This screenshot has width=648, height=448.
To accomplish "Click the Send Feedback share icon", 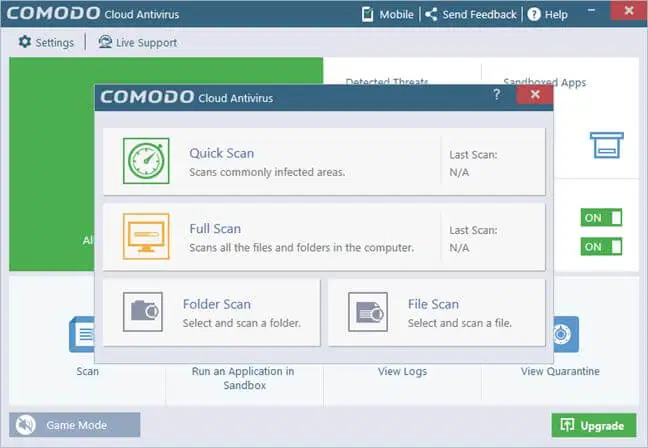I will [431, 14].
